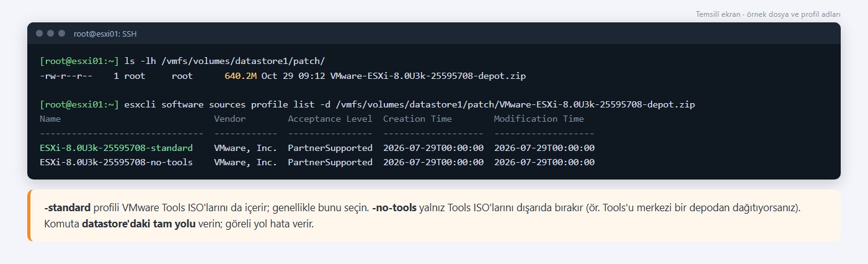Select the 'ESXi-8.0U3k-25595708-standard' profile name

point(116,148)
